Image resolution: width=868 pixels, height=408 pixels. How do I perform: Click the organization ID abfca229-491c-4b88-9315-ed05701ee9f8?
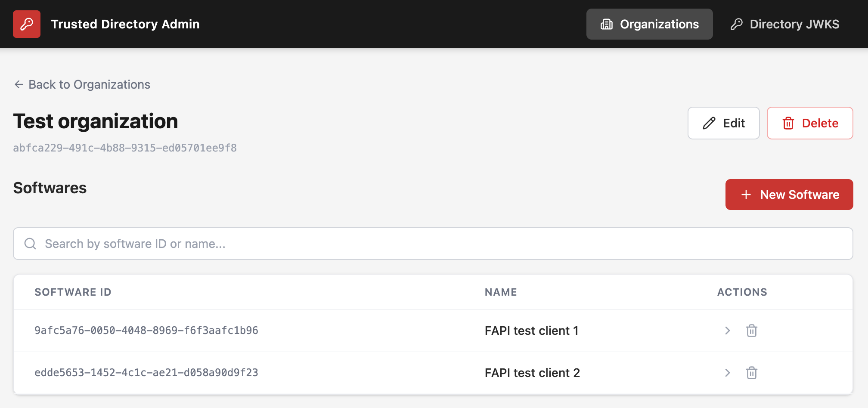pyautogui.click(x=125, y=148)
